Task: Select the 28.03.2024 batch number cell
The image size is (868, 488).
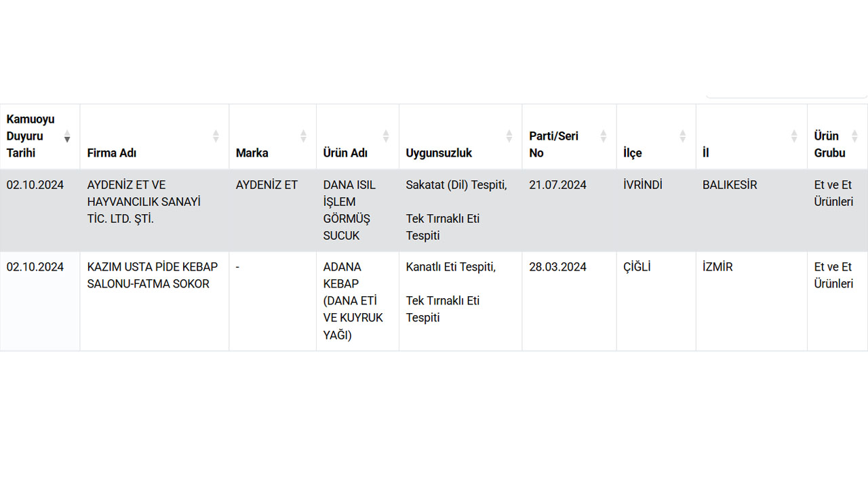Action: (569, 301)
